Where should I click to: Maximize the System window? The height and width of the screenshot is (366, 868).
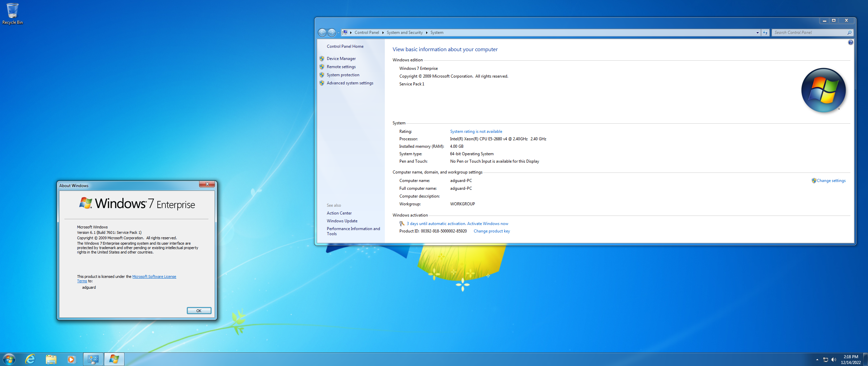click(834, 20)
